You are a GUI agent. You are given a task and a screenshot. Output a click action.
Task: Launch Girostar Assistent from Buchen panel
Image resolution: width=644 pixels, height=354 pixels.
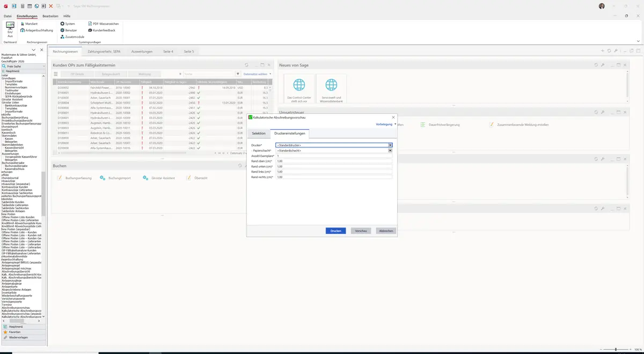(159, 178)
